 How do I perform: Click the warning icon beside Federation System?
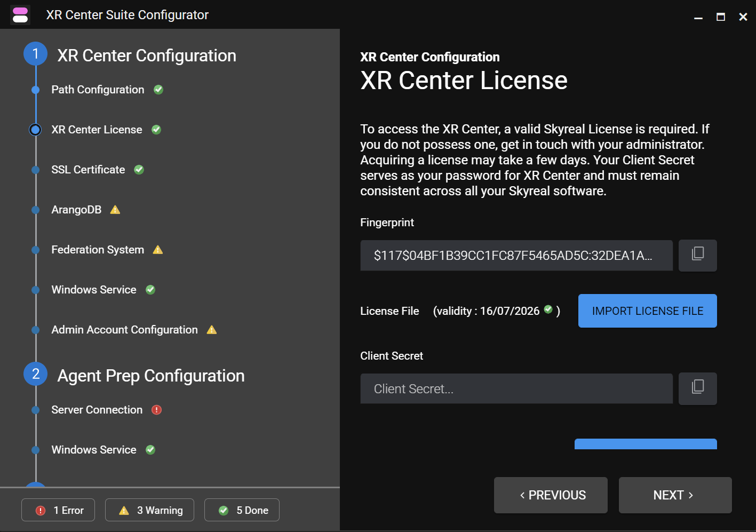158,250
